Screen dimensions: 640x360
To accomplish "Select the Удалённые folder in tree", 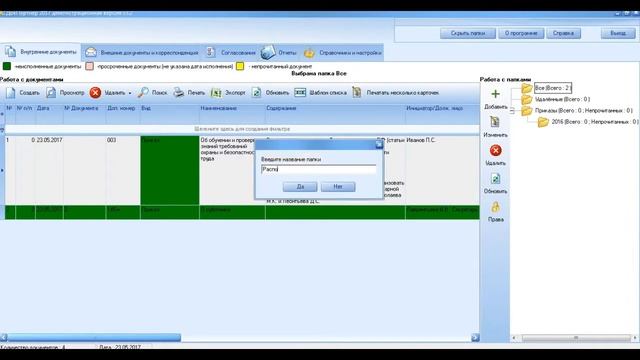I will pyautogui.click(x=562, y=99).
